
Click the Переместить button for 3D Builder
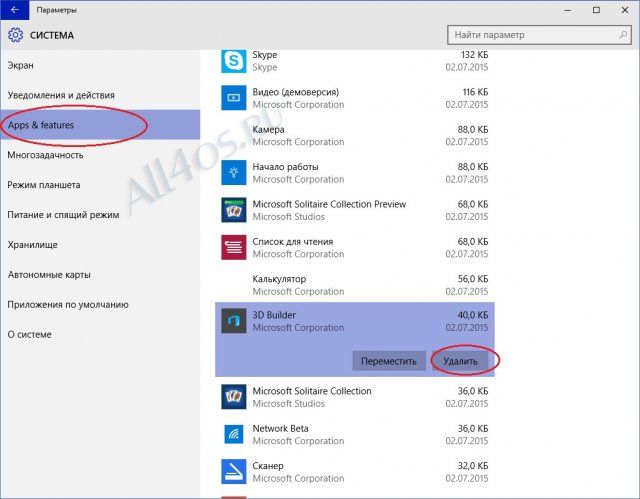click(x=389, y=361)
